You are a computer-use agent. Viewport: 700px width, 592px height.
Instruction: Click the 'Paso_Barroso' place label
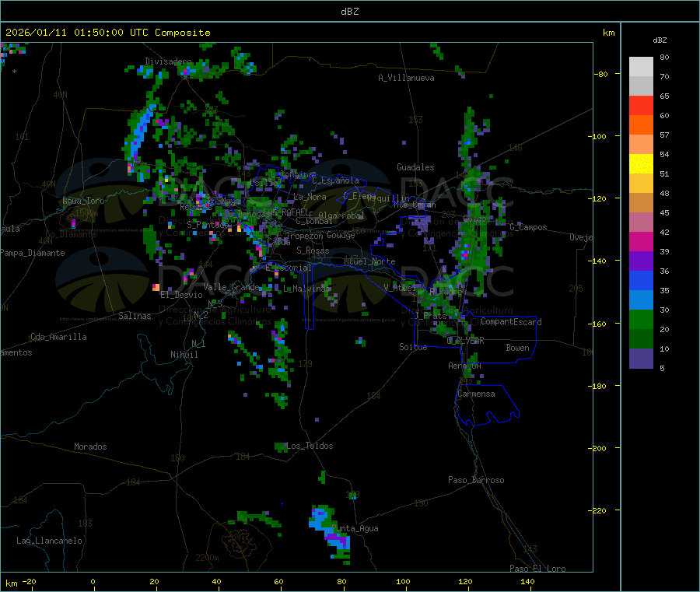tap(476, 480)
